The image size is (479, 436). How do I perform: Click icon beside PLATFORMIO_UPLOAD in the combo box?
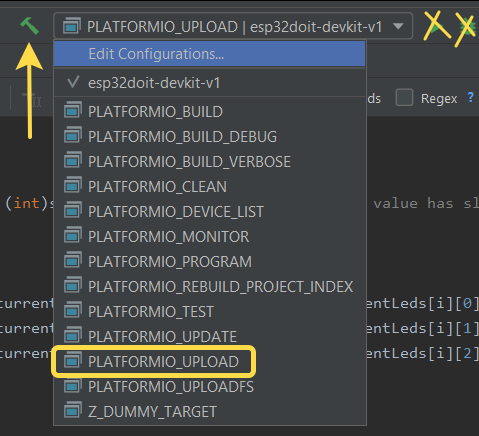(72, 26)
